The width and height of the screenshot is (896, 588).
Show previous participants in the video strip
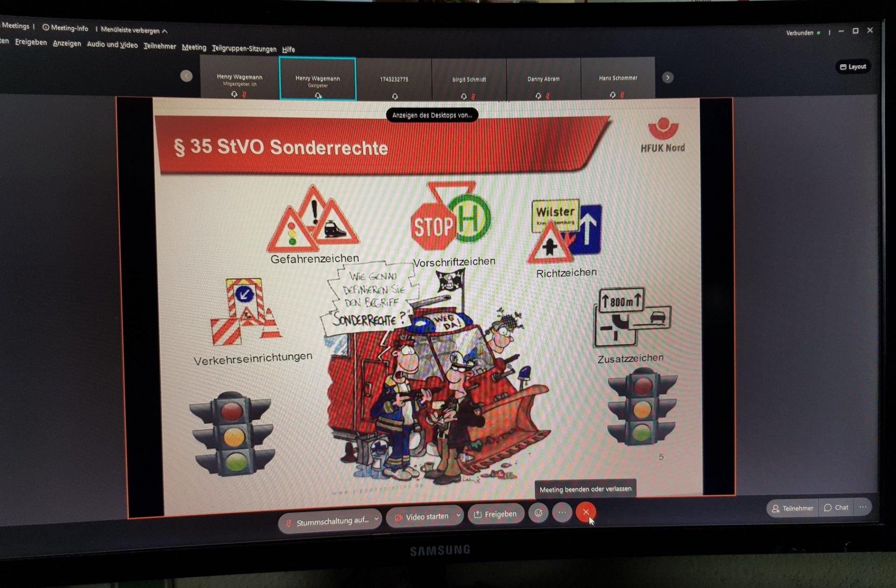click(x=186, y=76)
